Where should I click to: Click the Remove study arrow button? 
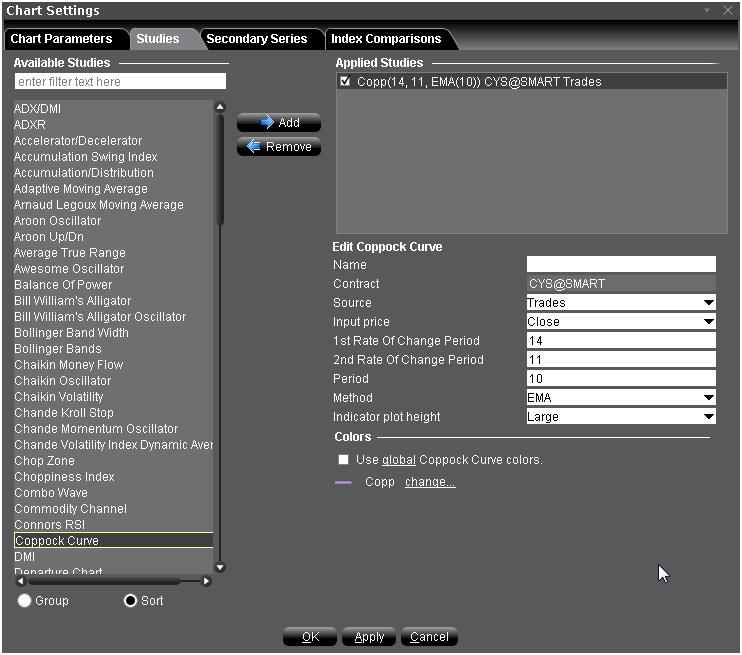click(279, 147)
